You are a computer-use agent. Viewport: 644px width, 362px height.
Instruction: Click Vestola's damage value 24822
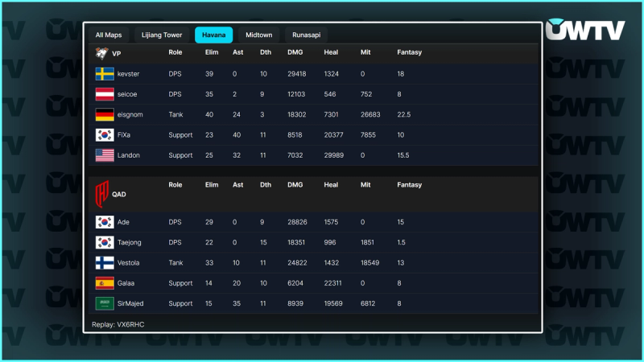[297, 263]
